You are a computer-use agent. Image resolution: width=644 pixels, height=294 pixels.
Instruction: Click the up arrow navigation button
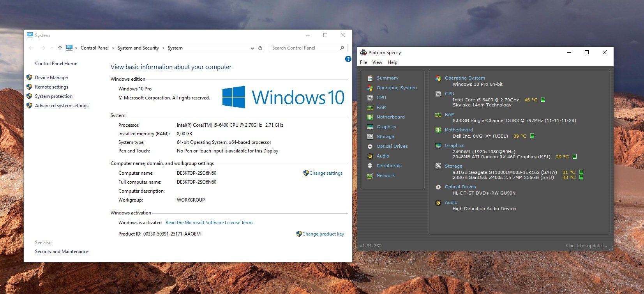coord(60,48)
